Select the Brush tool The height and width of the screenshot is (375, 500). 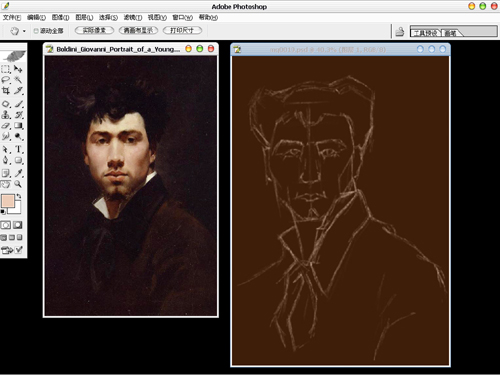[18, 104]
